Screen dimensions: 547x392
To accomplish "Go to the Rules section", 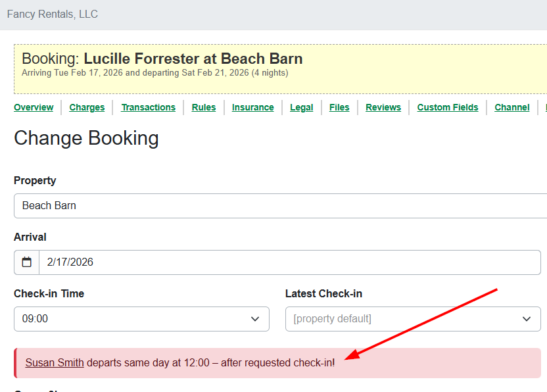I will click(x=204, y=107).
